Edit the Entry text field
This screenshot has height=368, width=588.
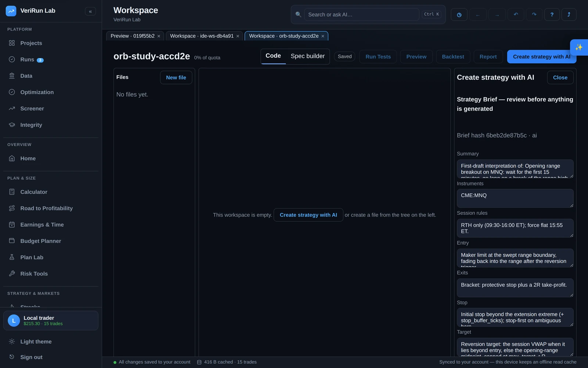click(515, 258)
